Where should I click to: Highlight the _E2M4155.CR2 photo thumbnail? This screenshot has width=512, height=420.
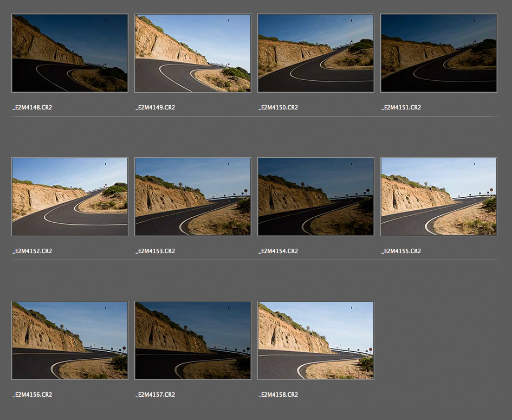pos(439,197)
